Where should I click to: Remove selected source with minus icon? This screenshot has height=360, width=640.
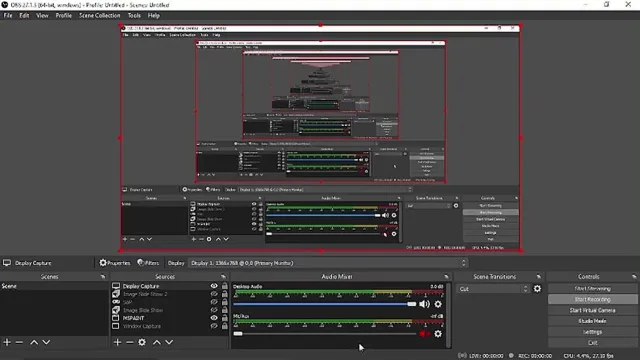pyautogui.click(x=130, y=342)
